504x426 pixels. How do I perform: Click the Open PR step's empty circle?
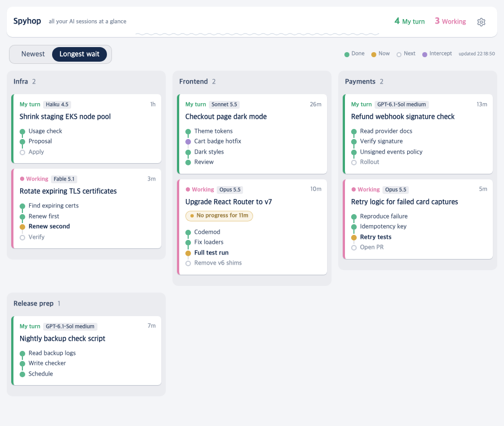pos(354,248)
